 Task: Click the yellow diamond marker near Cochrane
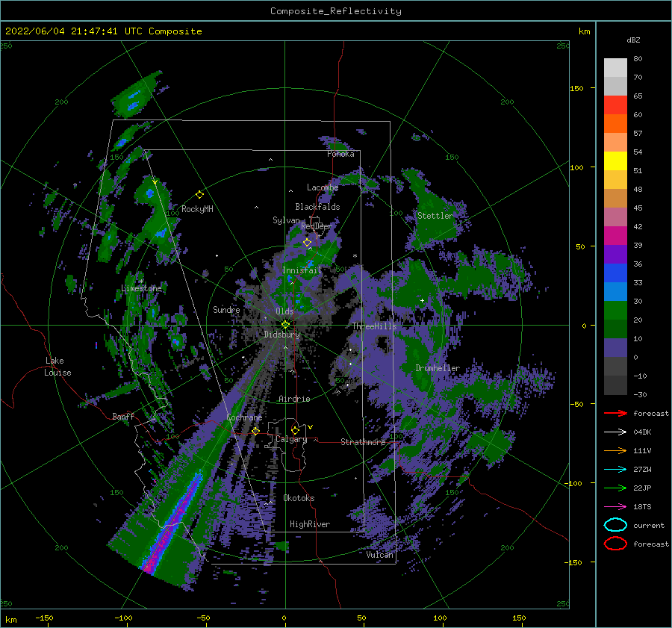[x=255, y=431]
